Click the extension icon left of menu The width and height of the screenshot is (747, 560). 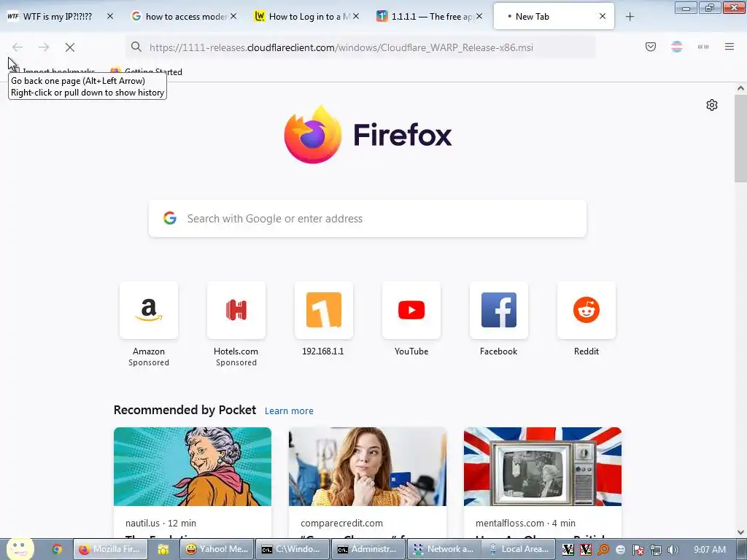(703, 47)
